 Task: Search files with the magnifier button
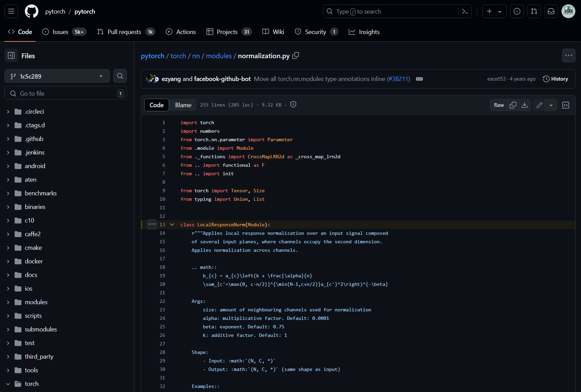(120, 76)
